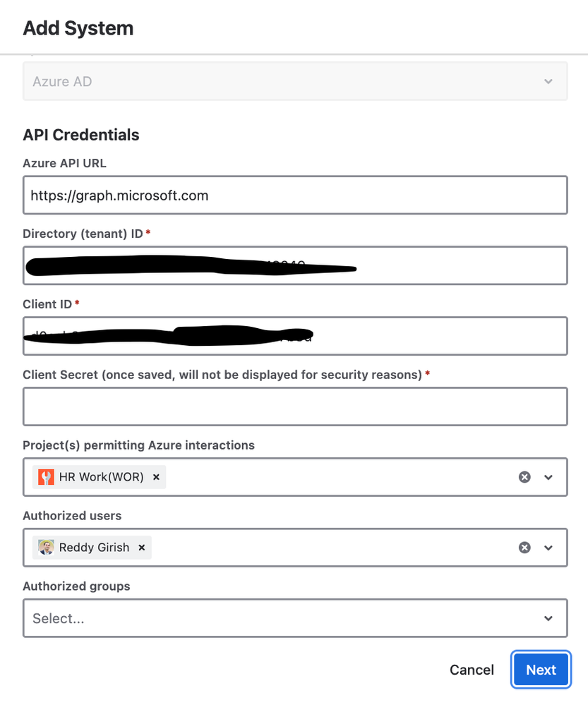The height and width of the screenshot is (705, 588).
Task: Click the Directory (tenant) ID label
Action: tap(83, 234)
